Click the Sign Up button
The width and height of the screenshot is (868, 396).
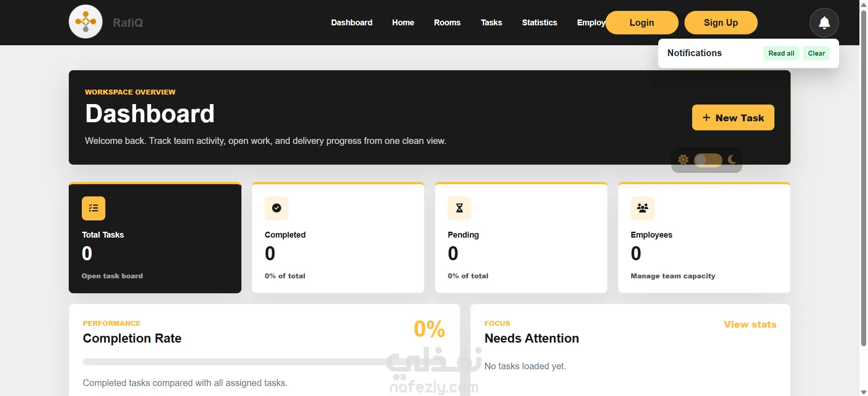click(x=721, y=23)
